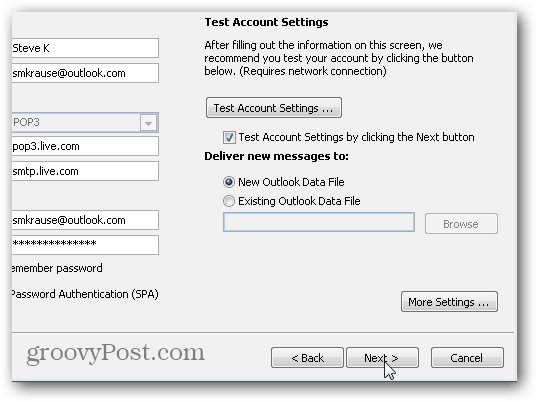Uncheck Test Account Settings by clicking Next checkbox
The width and height of the screenshot is (537, 402).
(229, 138)
